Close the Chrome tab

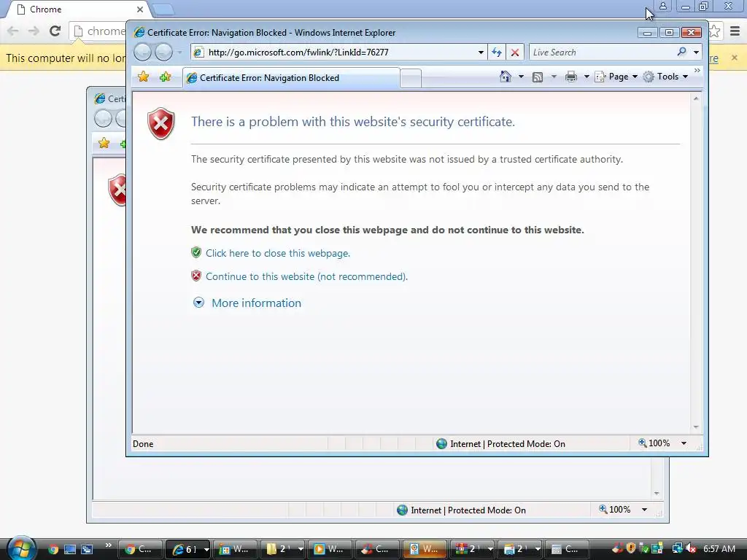[139, 9]
